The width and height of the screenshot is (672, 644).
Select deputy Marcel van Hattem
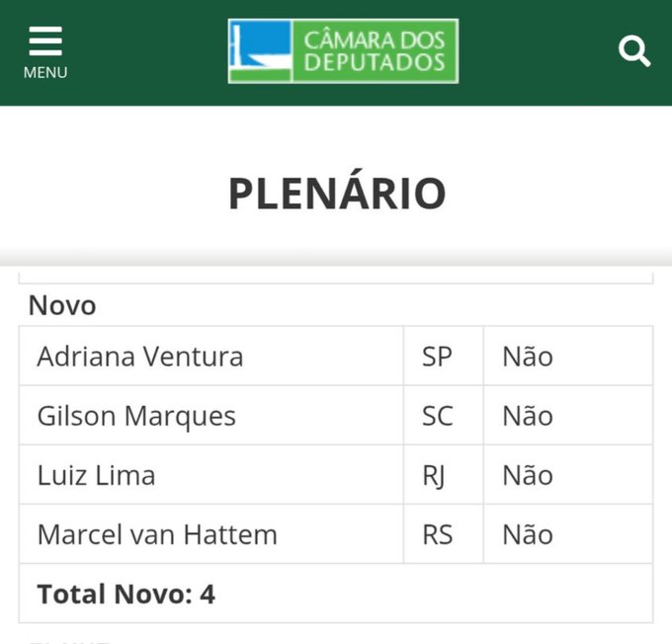pyautogui.click(x=157, y=534)
